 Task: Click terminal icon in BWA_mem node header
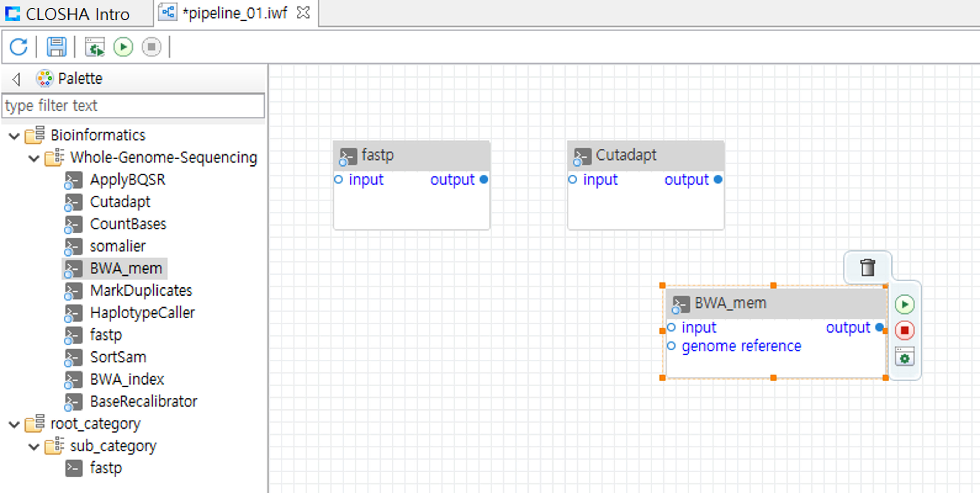pos(681,305)
